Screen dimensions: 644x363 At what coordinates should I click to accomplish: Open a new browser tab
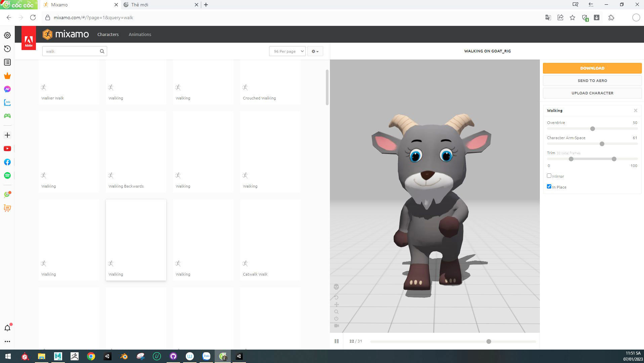[x=206, y=5]
